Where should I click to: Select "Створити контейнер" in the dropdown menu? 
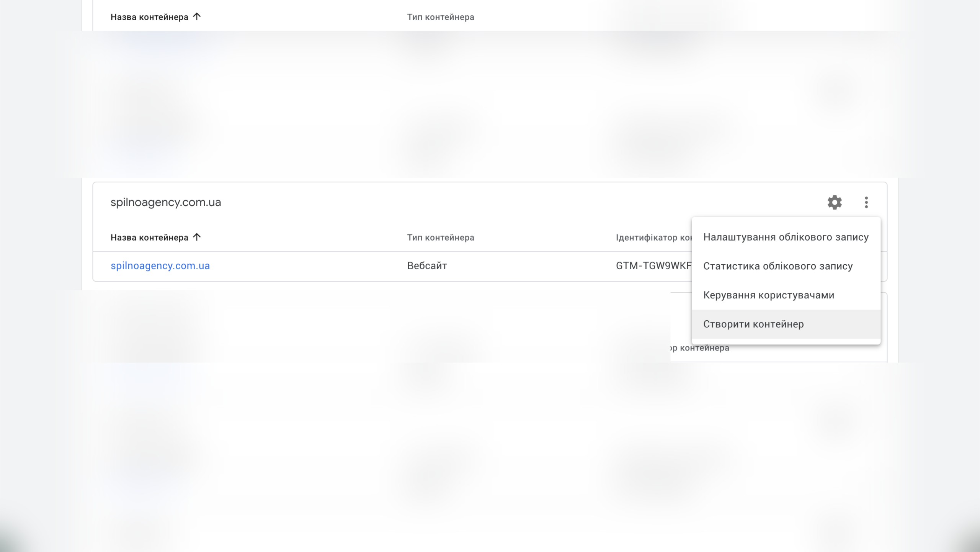tap(786, 324)
